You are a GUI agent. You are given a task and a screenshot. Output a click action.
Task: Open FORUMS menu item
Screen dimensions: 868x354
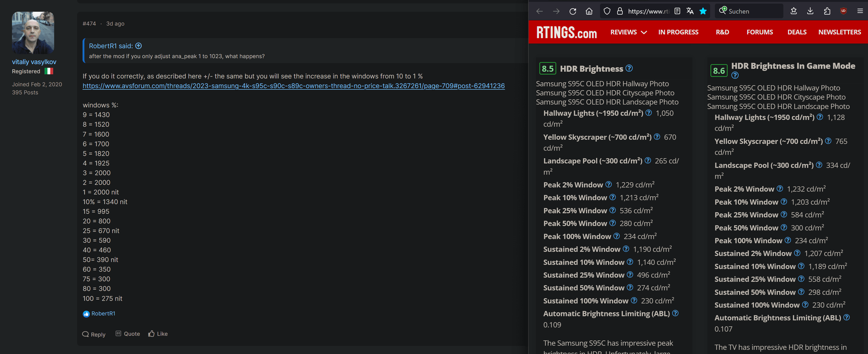(x=759, y=32)
